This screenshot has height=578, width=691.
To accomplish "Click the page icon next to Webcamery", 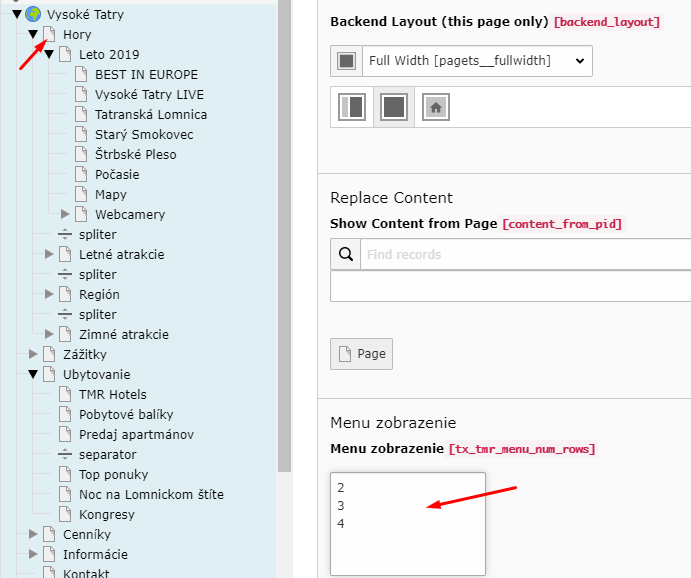I will pos(82,214).
